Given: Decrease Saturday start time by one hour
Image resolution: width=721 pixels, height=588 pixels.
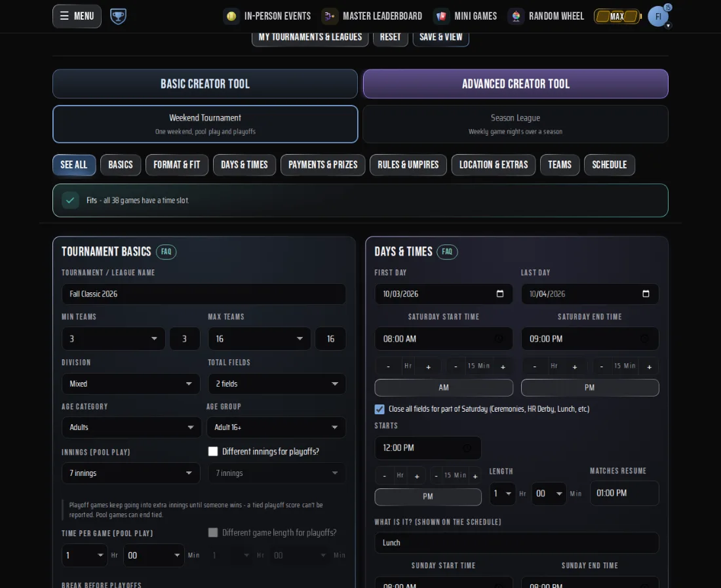Looking at the screenshot, I should (x=389, y=366).
